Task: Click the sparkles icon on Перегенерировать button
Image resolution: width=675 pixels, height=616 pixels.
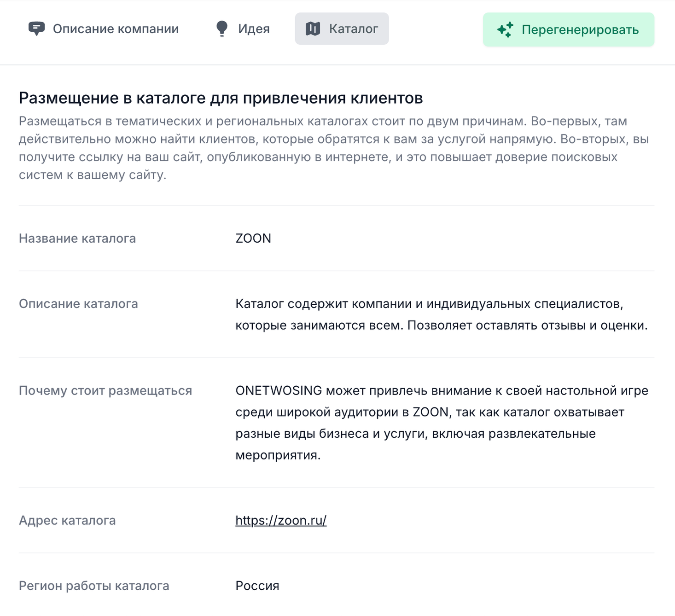Action: click(505, 29)
